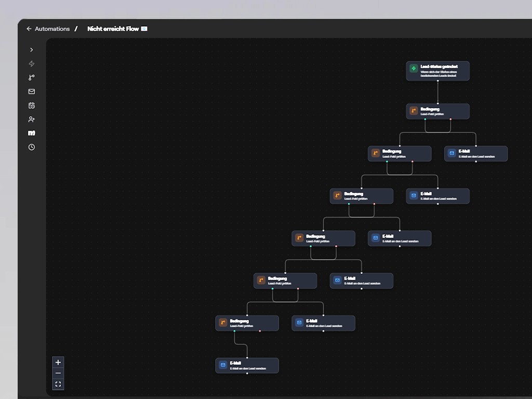Select the lightning trigger tool in sidebar
The width and height of the screenshot is (532, 399).
click(32, 64)
